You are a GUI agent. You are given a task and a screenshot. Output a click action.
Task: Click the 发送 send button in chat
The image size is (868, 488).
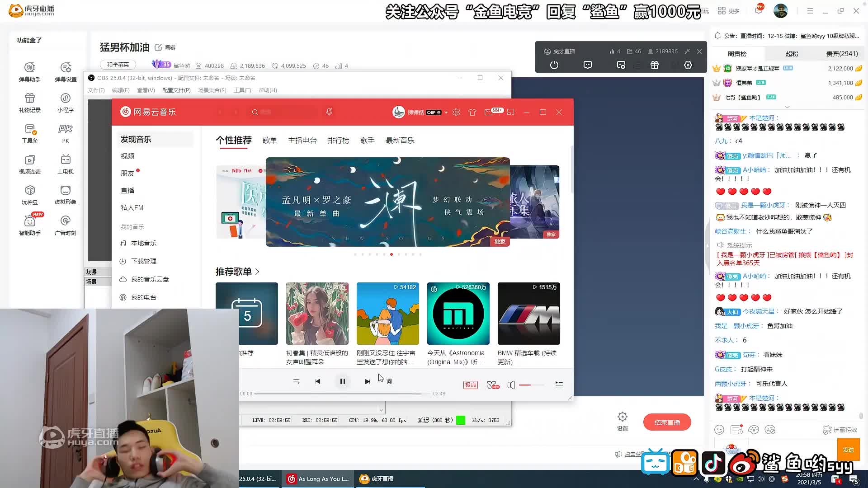pyautogui.click(x=848, y=450)
